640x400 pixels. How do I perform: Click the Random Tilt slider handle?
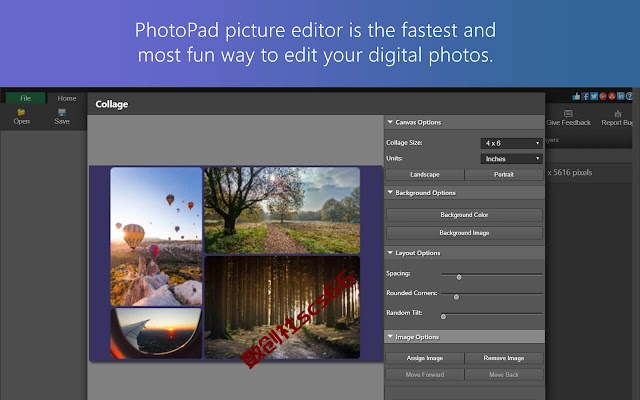pyautogui.click(x=443, y=316)
